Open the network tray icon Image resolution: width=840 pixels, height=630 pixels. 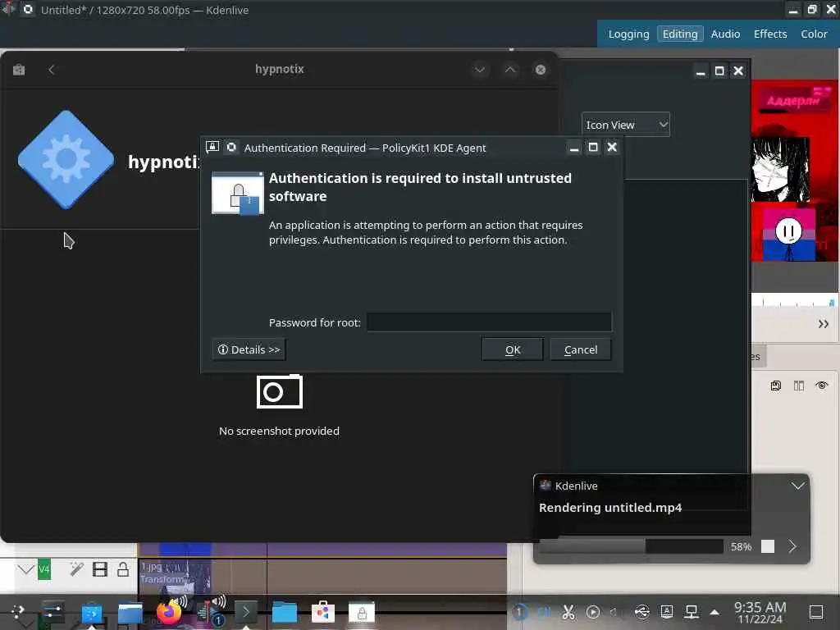coord(691,612)
